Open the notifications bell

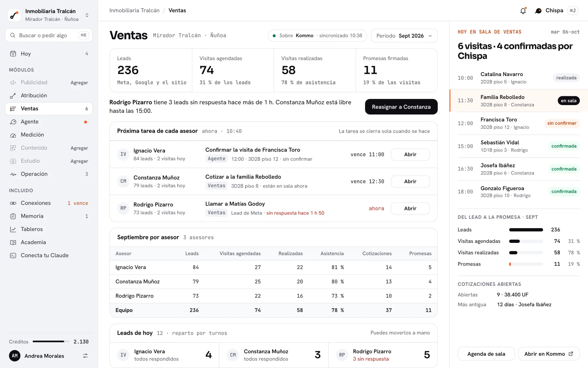click(x=523, y=11)
